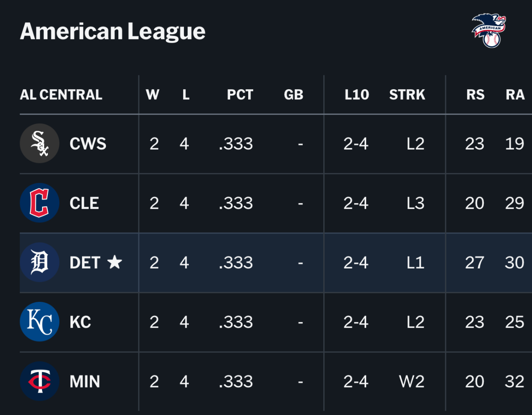Click the AL CENTRAL division header
This screenshot has width=532, height=415.
[61, 95]
